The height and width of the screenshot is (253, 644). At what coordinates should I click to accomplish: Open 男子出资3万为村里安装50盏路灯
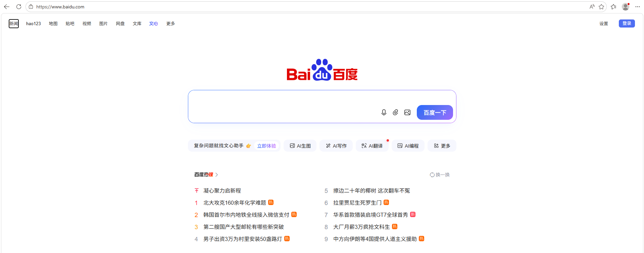tap(243, 239)
